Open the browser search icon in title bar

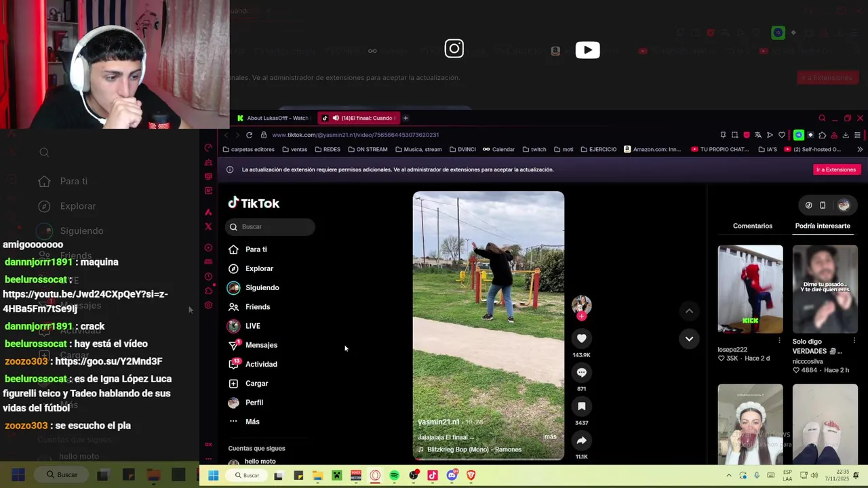(x=822, y=118)
